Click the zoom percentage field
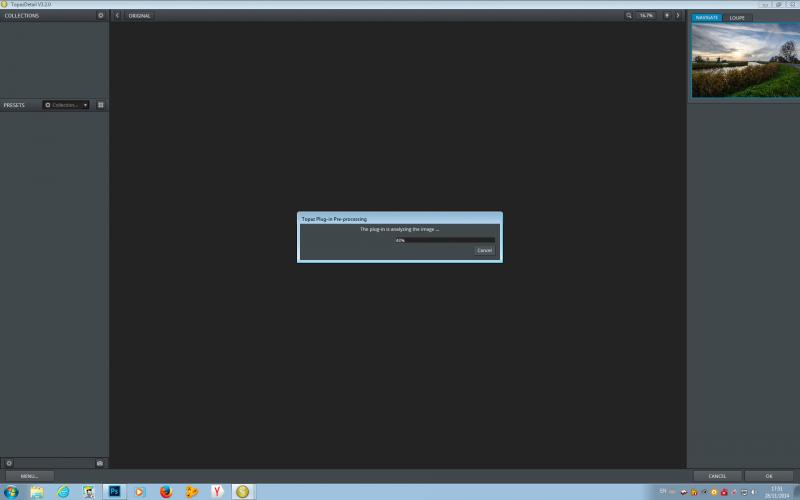800x500 pixels. click(x=646, y=16)
